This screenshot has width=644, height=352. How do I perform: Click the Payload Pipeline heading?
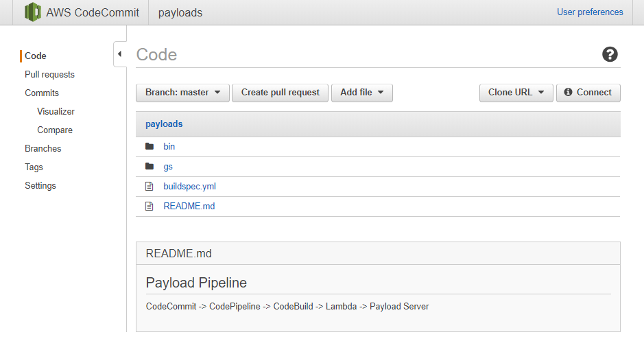click(196, 283)
